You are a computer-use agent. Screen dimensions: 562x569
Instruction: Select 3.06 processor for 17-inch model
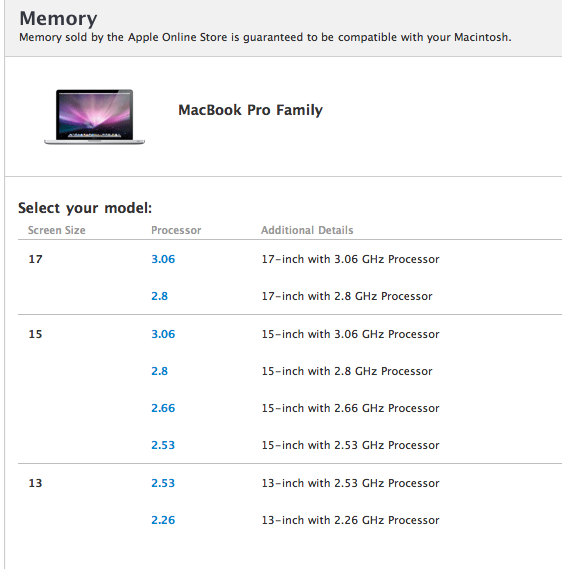click(x=163, y=259)
